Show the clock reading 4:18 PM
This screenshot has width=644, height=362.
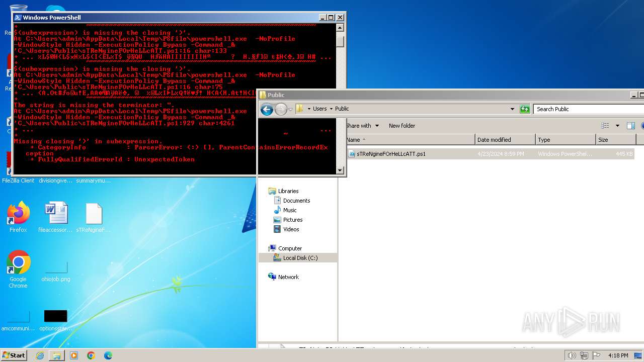(x=618, y=355)
